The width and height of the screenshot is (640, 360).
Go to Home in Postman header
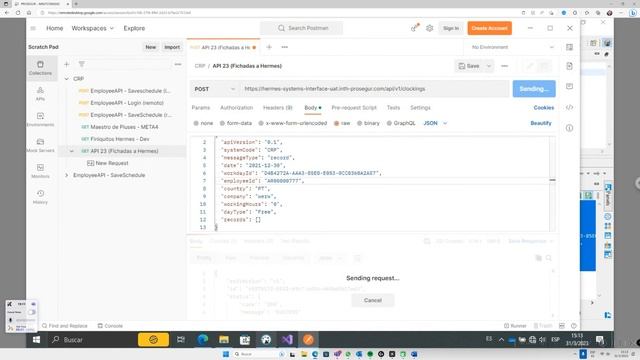tap(55, 28)
